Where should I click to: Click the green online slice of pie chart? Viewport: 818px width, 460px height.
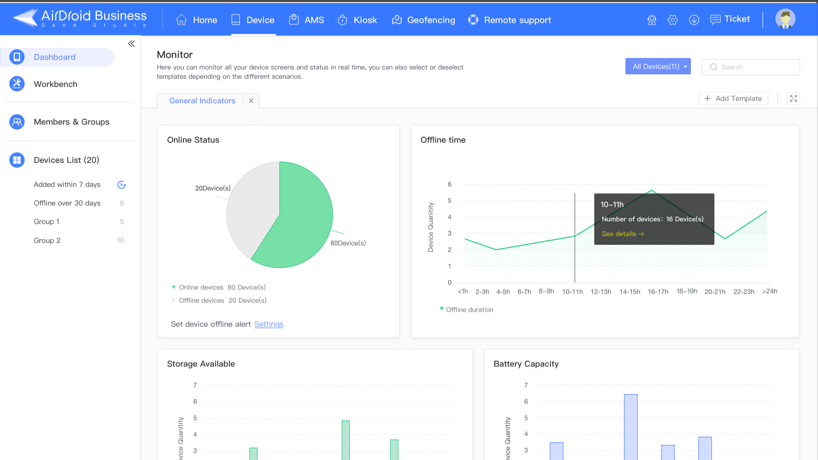pos(300,220)
